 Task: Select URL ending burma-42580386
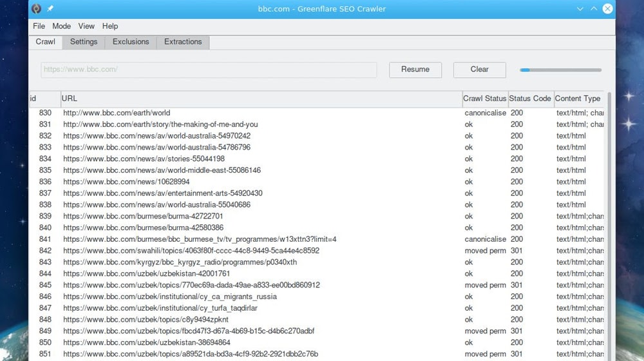tap(144, 228)
